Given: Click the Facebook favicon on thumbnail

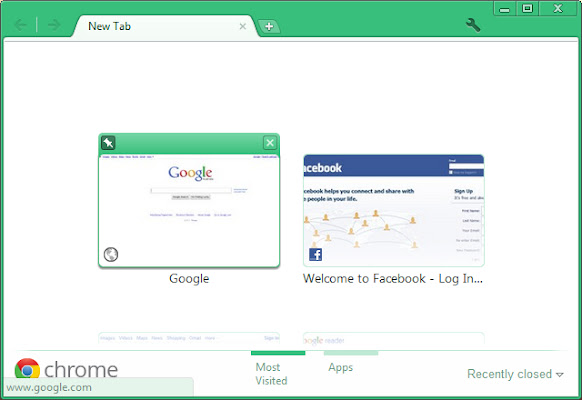Looking at the screenshot, I should point(315,255).
